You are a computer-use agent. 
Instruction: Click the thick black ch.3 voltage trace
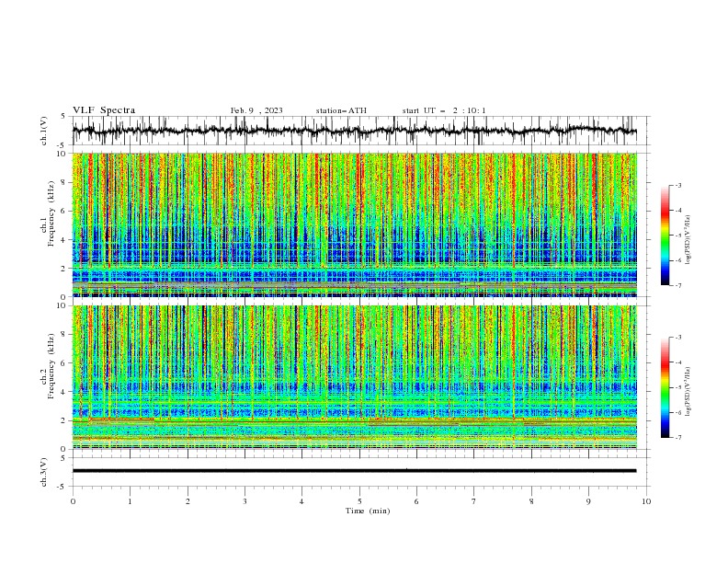[x=354, y=471]
